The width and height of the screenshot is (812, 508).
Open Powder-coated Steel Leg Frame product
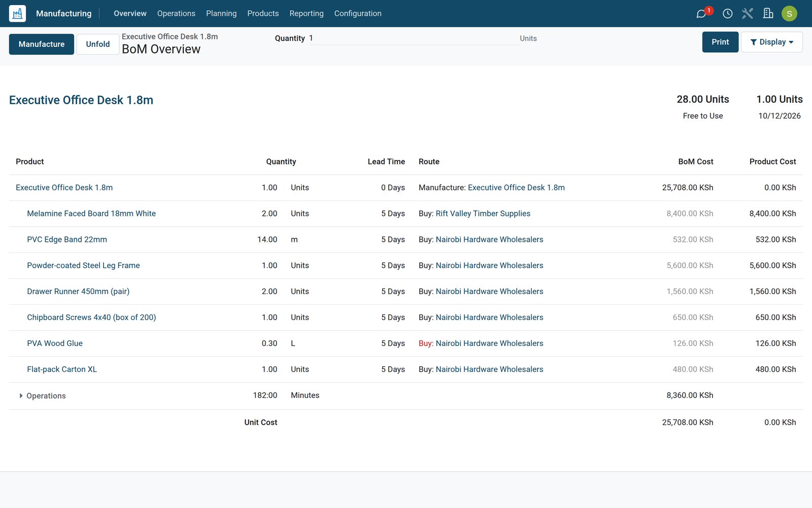83,265
